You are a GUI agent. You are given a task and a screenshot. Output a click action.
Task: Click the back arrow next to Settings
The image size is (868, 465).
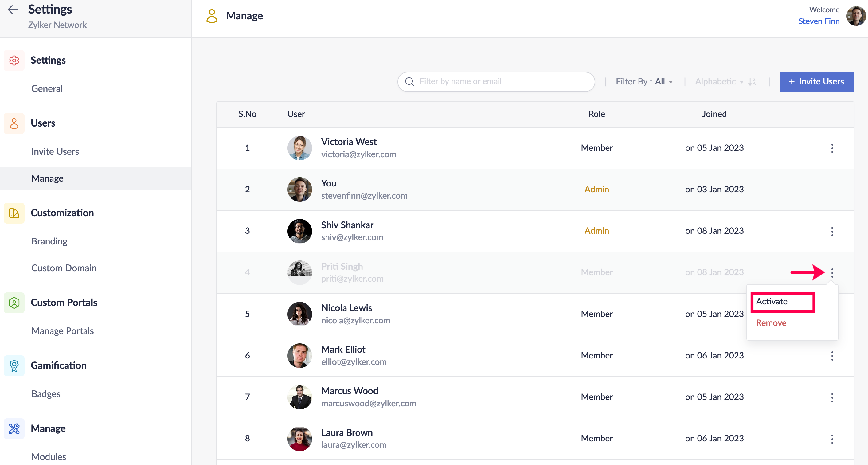[13, 10]
